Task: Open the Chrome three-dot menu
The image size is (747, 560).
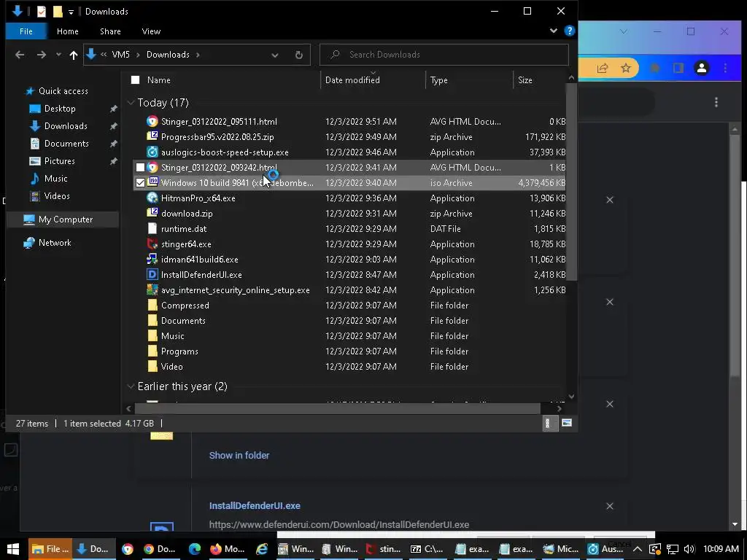Action: (725, 68)
